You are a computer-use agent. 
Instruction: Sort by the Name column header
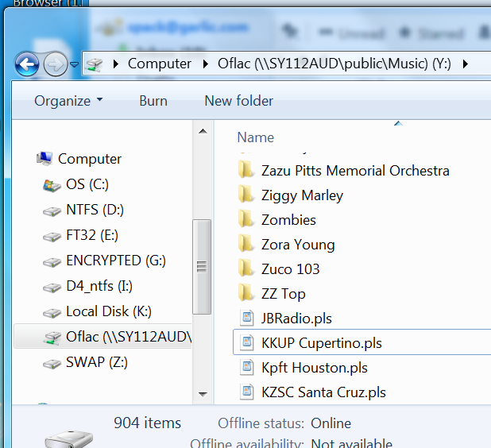coord(256,137)
